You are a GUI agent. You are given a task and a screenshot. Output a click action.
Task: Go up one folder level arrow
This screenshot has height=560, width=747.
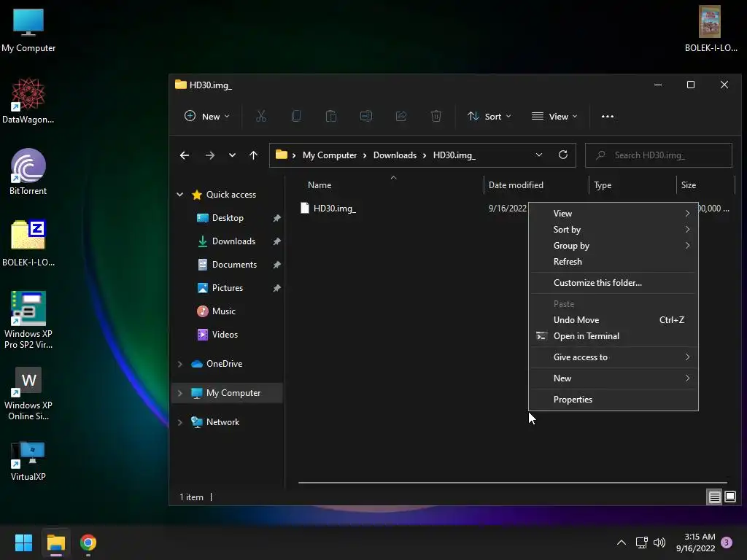click(x=253, y=155)
